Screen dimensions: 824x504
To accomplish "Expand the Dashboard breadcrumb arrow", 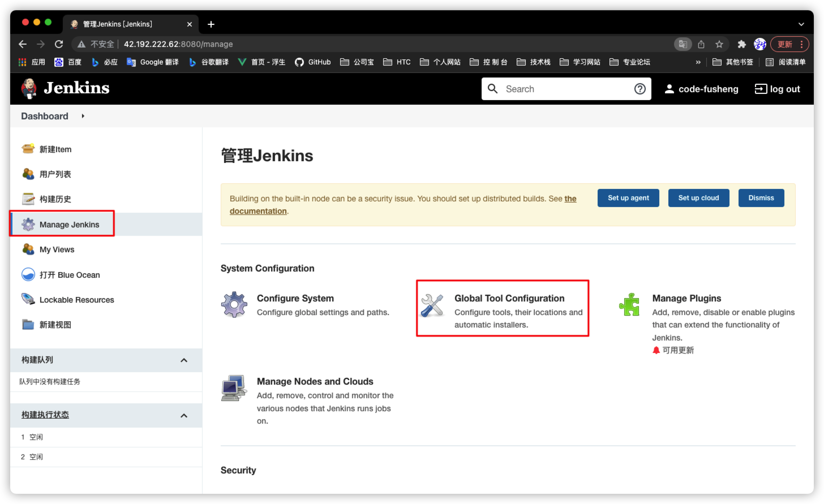I will pyautogui.click(x=83, y=116).
